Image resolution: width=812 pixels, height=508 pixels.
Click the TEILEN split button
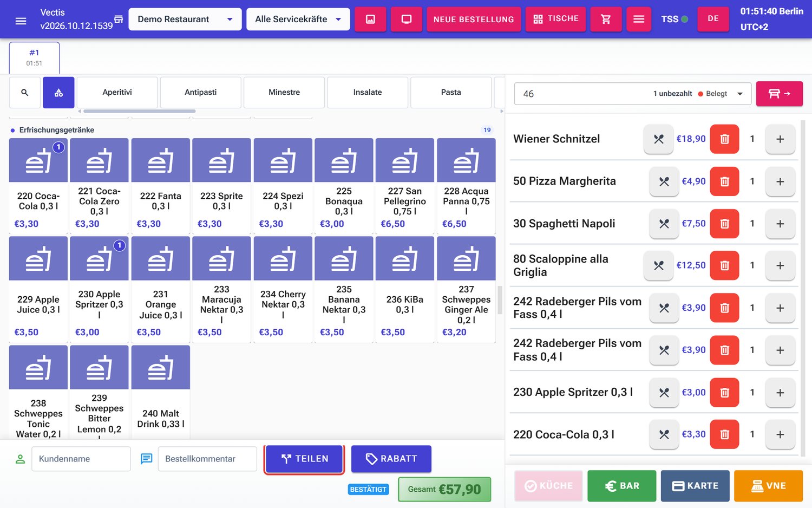click(x=304, y=459)
